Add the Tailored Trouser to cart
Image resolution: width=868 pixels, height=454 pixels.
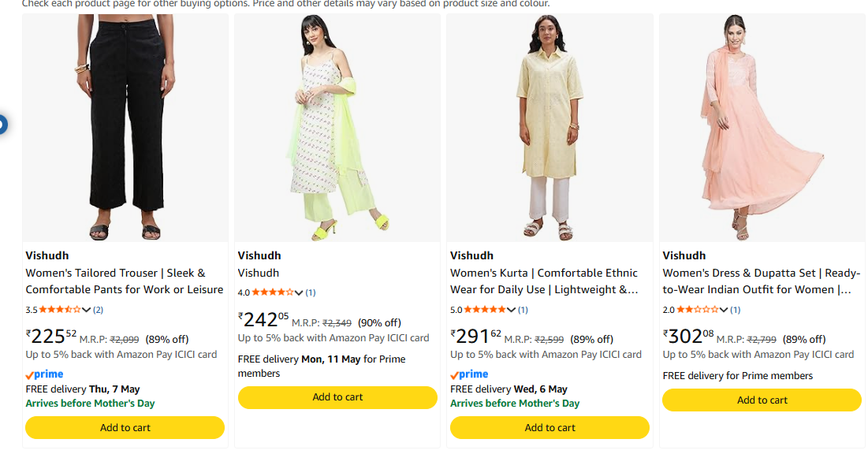(125, 428)
